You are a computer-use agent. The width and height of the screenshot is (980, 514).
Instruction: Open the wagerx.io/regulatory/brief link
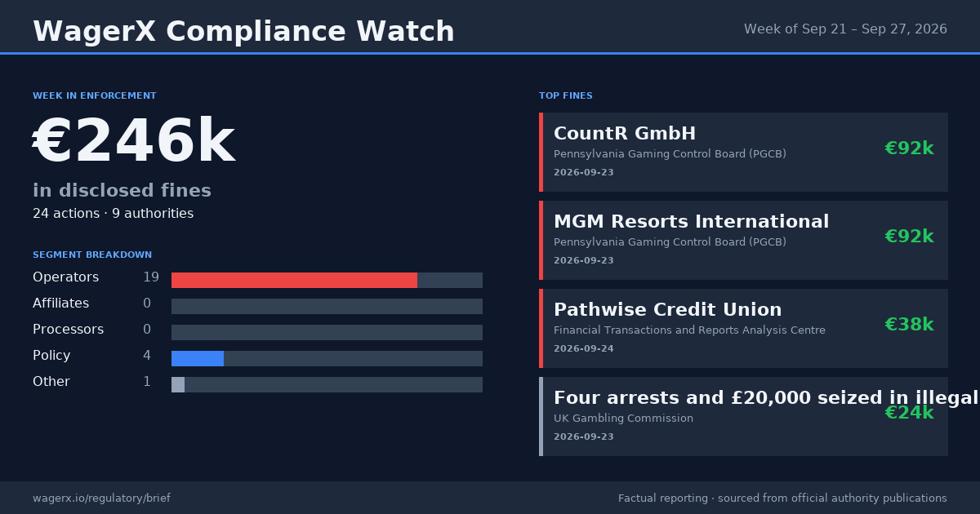pyautogui.click(x=101, y=498)
